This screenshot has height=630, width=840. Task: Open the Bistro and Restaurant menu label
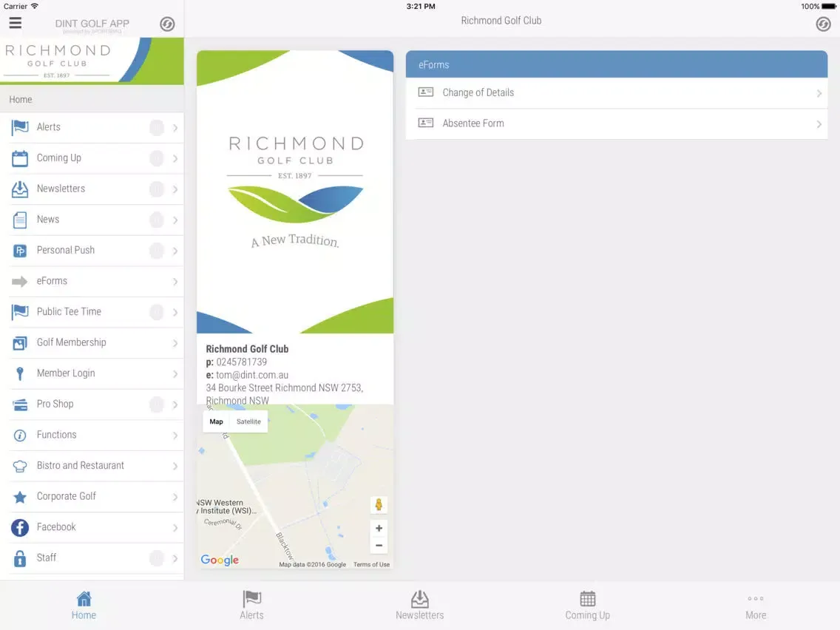(81, 466)
